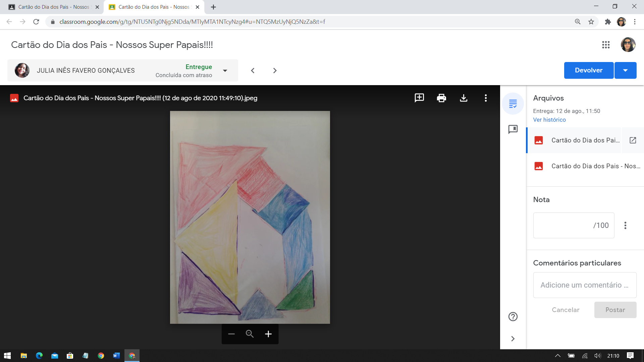
Task: Open the Windows Start menu
Action: click(x=7, y=356)
